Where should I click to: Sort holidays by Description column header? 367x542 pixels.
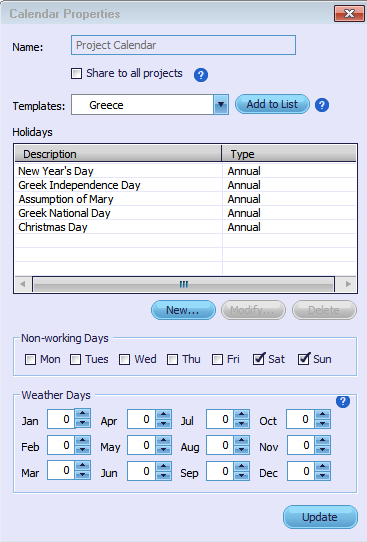pyautogui.click(x=118, y=154)
